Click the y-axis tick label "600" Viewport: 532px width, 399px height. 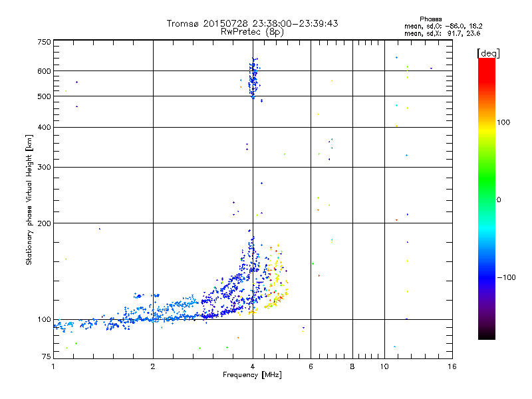coord(44,71)
